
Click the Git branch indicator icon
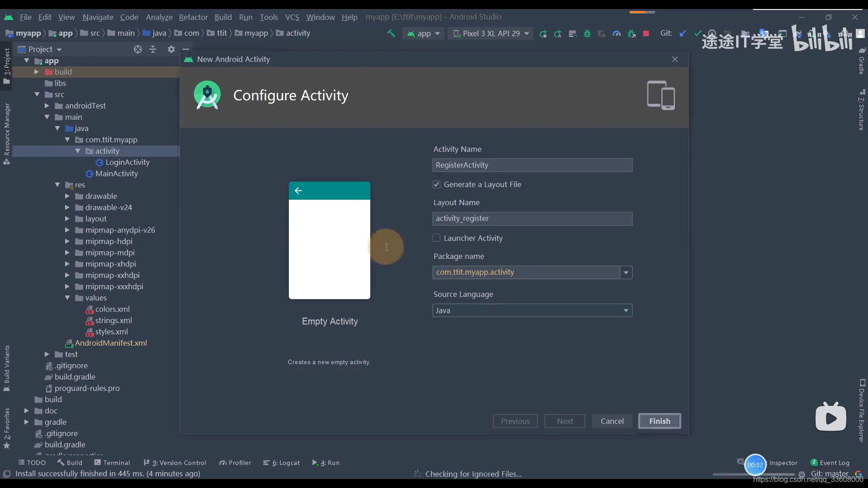point(803,473)
